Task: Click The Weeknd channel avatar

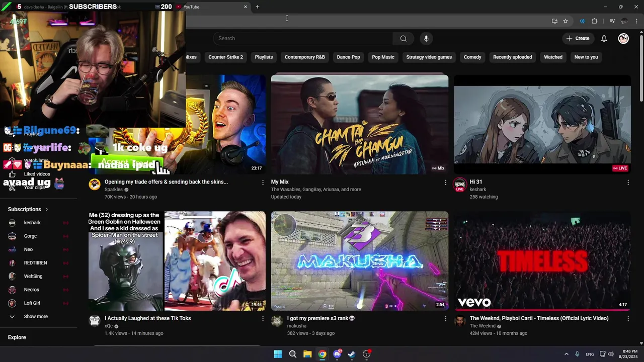Action: (x=459, y=321)
